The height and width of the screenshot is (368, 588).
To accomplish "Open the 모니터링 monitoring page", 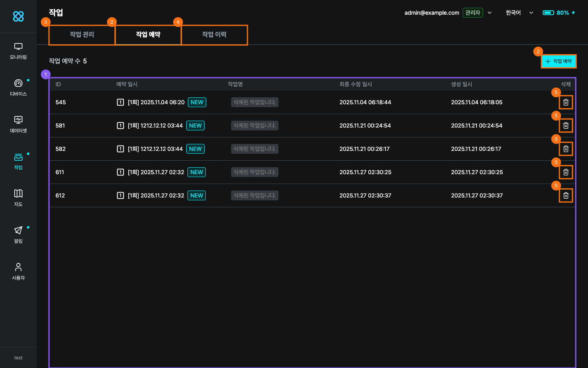I will coord(18,51).
